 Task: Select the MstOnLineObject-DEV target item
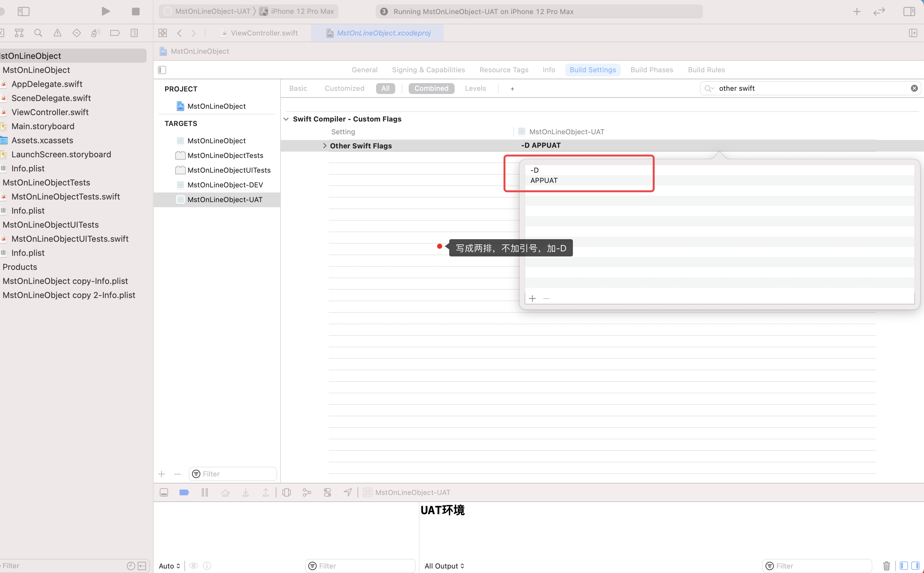[225, 184]
